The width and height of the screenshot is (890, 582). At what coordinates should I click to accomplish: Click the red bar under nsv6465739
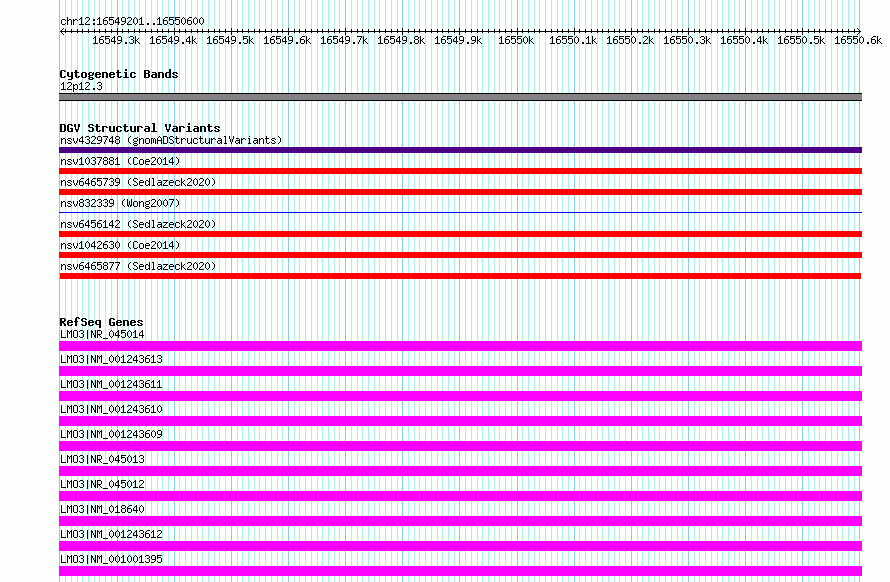click(x=460, y=192)
